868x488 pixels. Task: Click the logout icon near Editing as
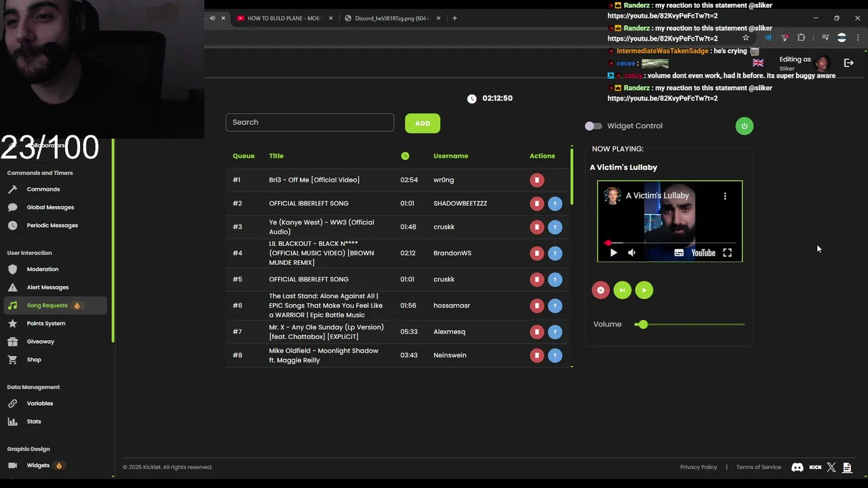[848, 62]
